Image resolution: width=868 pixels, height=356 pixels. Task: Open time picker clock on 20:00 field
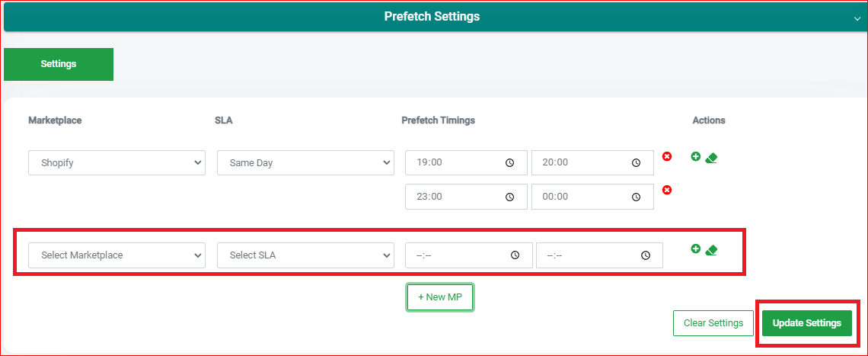[x=636, y=163]
